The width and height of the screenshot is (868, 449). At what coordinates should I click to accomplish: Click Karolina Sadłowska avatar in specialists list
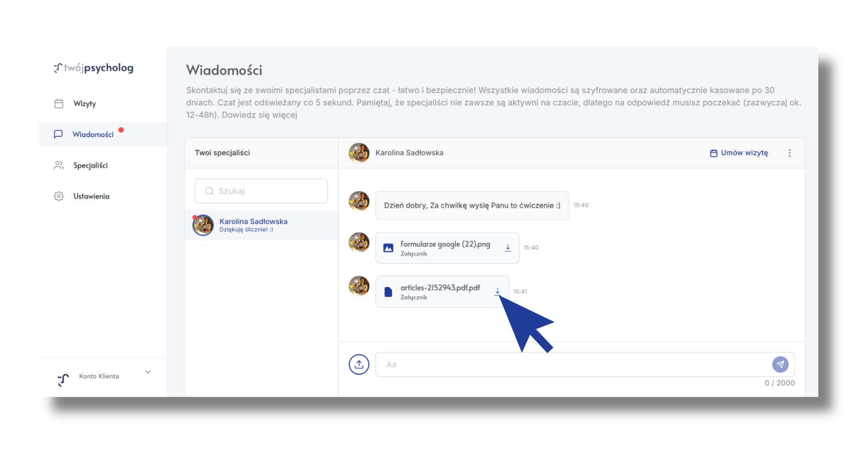[x=203, y=225]
